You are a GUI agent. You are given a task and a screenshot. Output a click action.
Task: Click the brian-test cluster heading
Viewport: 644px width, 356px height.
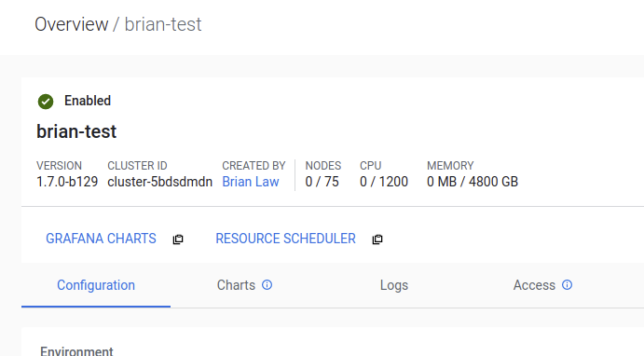point(76,131)
